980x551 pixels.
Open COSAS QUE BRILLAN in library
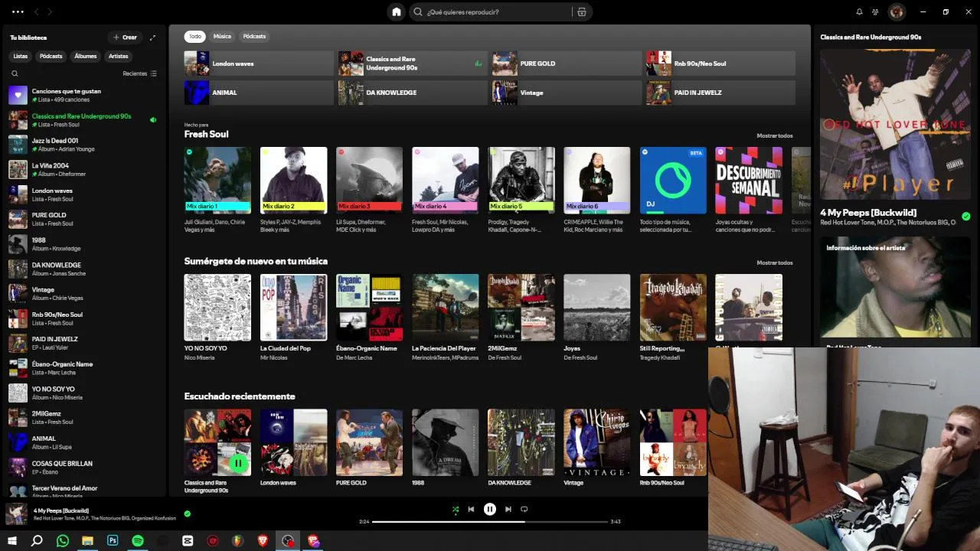pyautogui.click(x=83, y=468)
